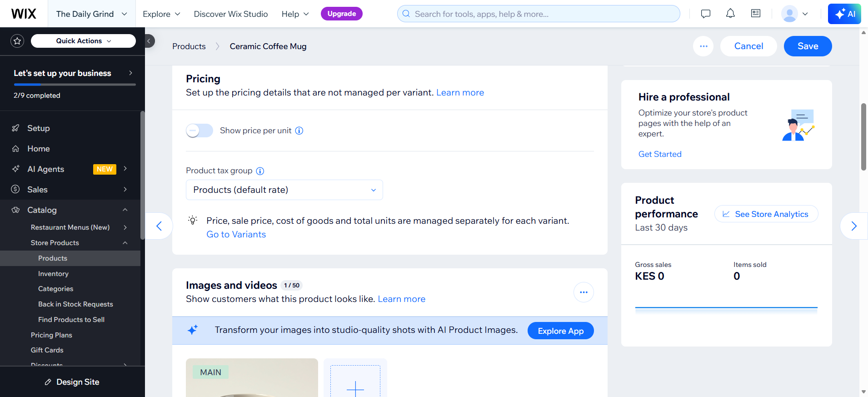Click the search magnifier icon
This screenshot has width=868, height=397.
pos(406,14)
